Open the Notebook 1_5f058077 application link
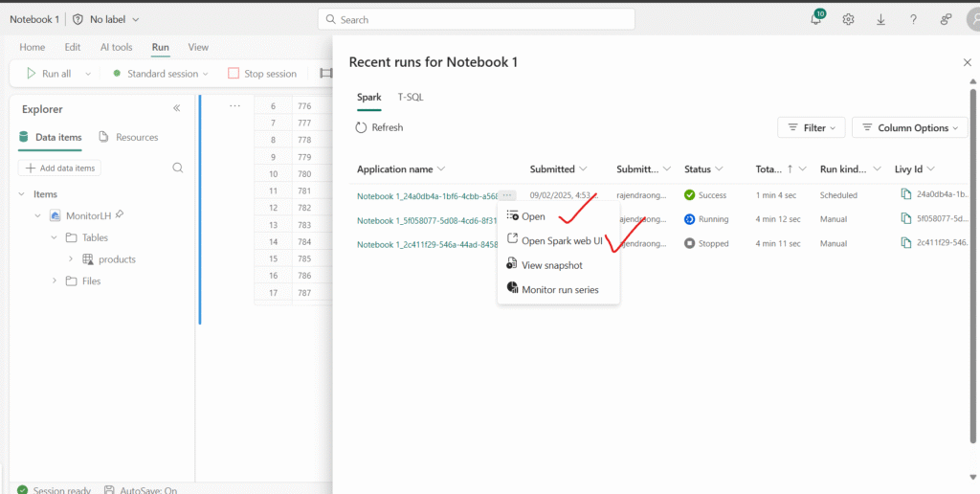The width and height of the screenshot is (980, 494). click(427, 220)
